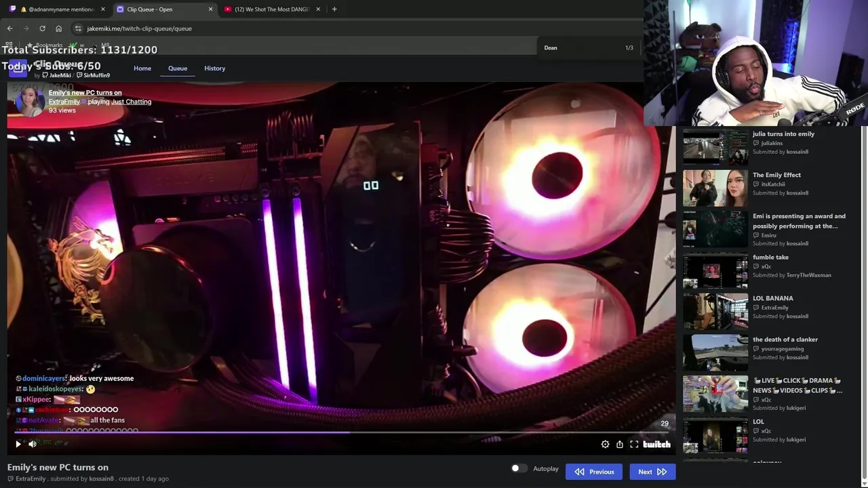Open the apps grid icon in bookmarks bar
The height and width of the screenshot is (488, 868).
pyautogui.click(x=9, y=45)
